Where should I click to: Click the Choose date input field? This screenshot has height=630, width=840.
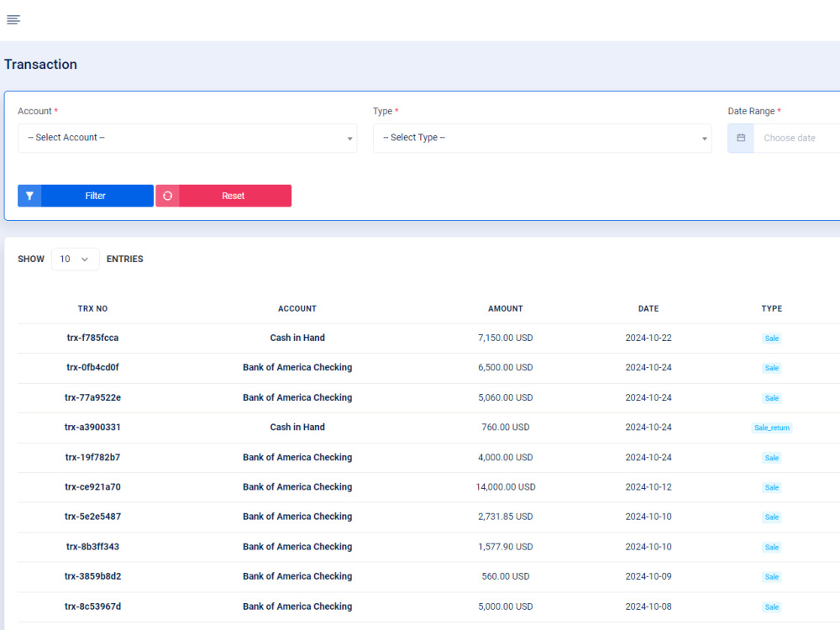[x=796, y=139]
